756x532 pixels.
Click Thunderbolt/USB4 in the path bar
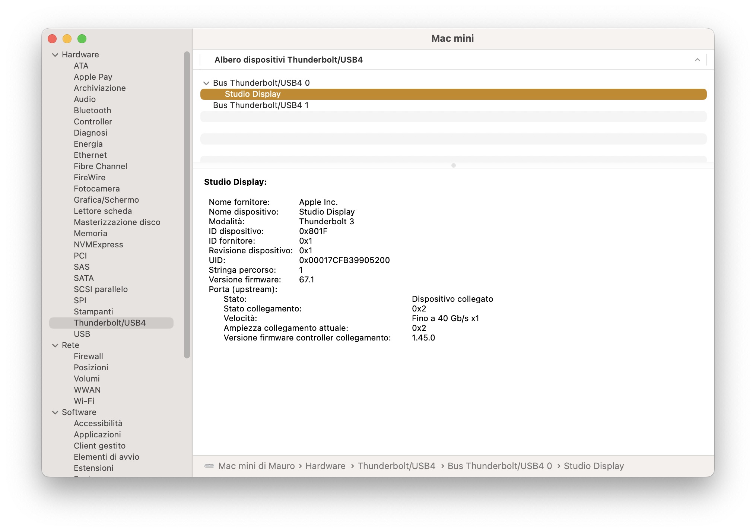click(396, 466)
